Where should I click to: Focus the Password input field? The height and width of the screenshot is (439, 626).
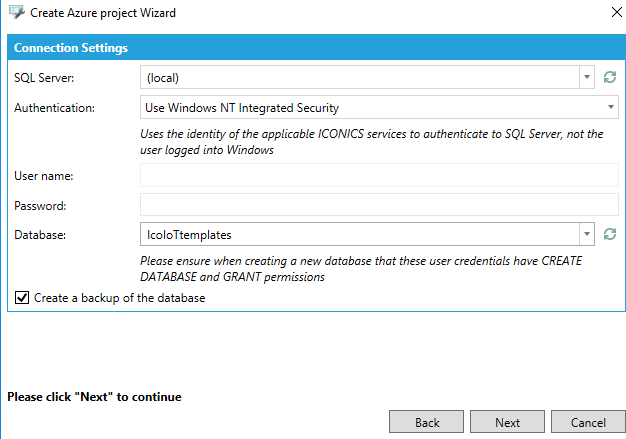pos(379,205)
